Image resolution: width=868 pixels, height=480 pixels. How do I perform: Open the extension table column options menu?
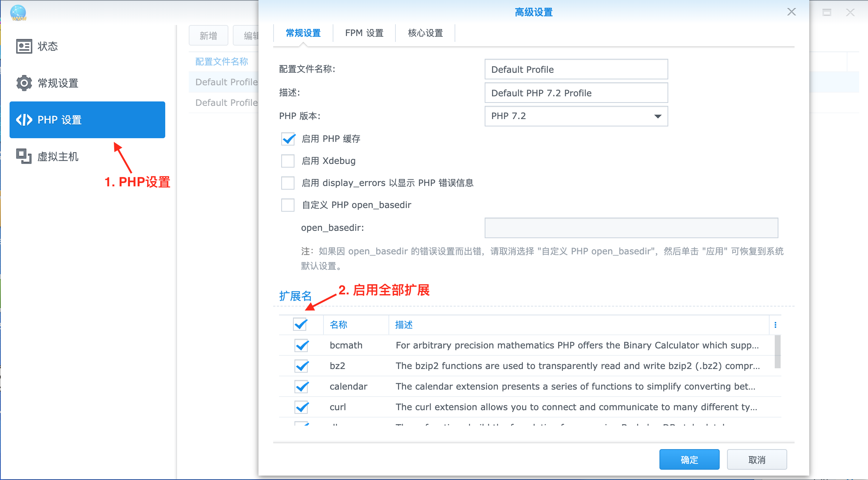point(775,325)
